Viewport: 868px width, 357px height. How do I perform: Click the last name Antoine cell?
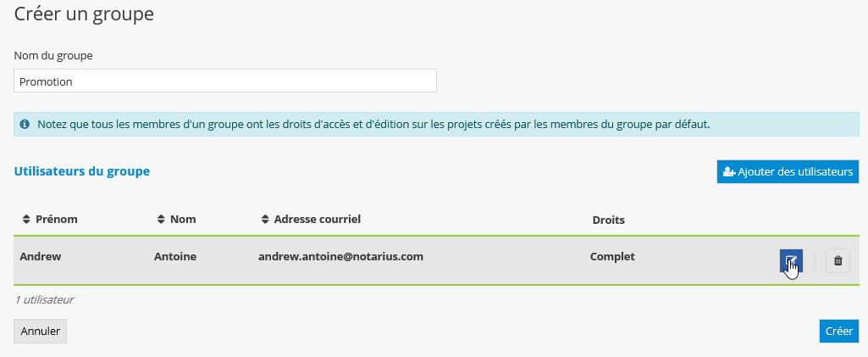tap(175, 256)
